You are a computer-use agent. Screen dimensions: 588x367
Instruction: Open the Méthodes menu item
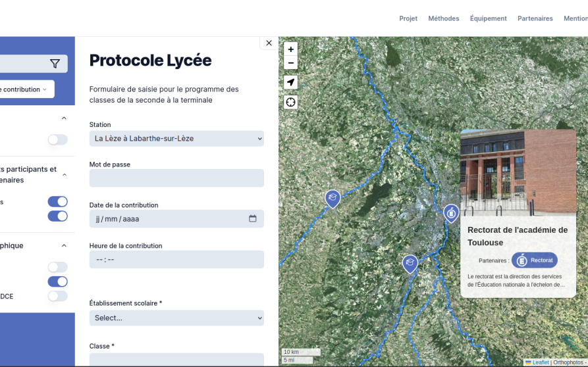[444, 18]
